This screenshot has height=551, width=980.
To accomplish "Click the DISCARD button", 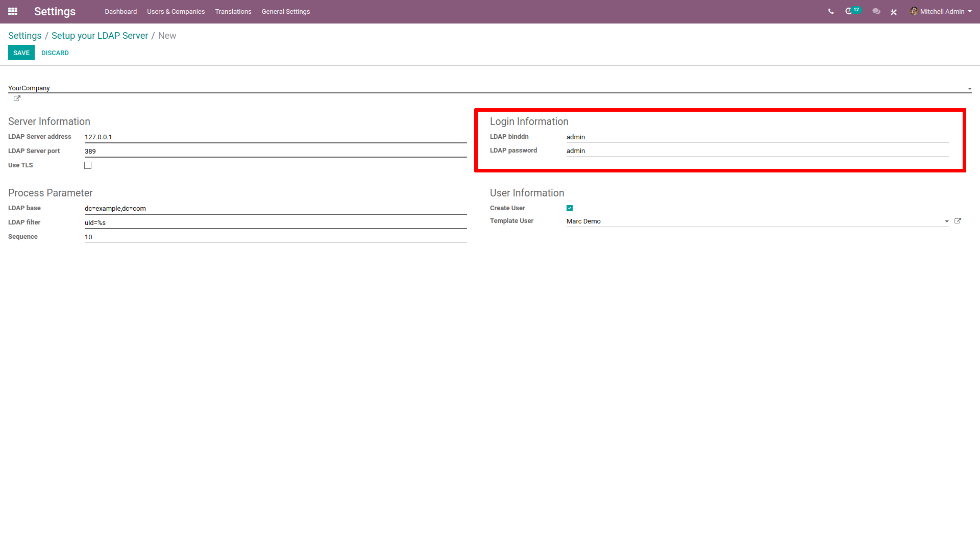I will 54,53.
